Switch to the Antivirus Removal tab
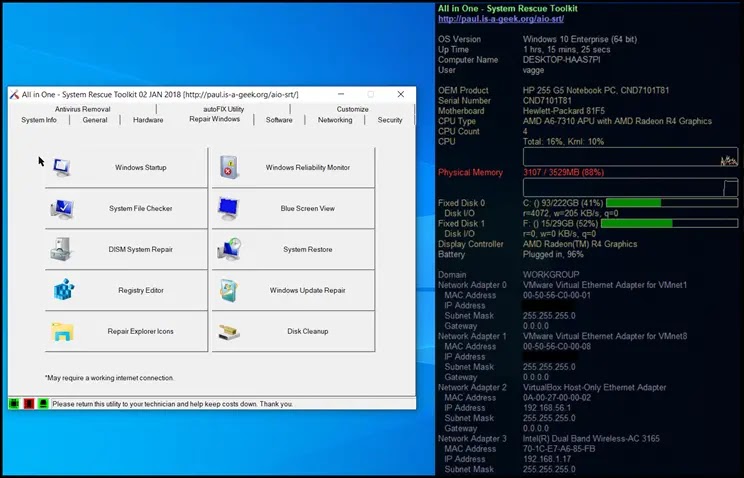This screenshot has width=744, height=478. [83, 109]
